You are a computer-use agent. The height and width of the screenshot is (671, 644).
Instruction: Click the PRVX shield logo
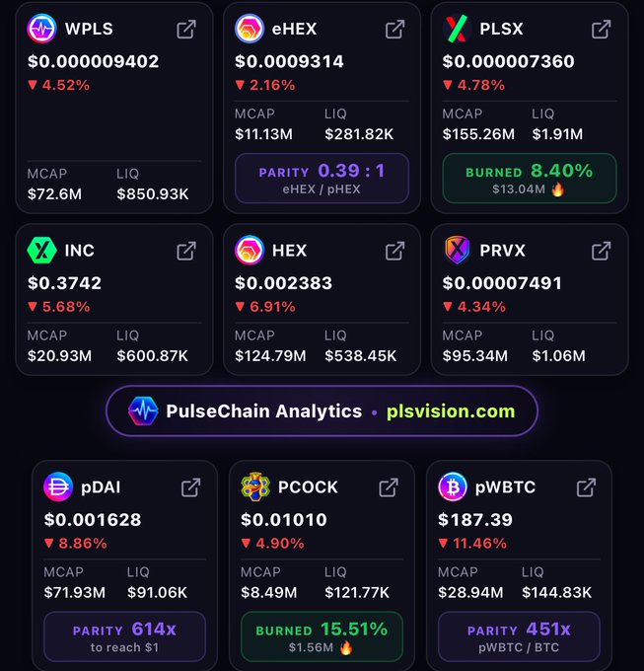[457, 251]
